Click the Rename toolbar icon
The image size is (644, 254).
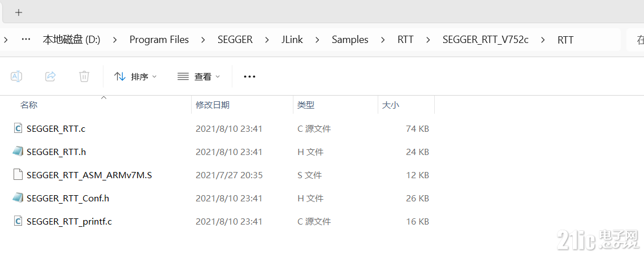tap(16, 76)
